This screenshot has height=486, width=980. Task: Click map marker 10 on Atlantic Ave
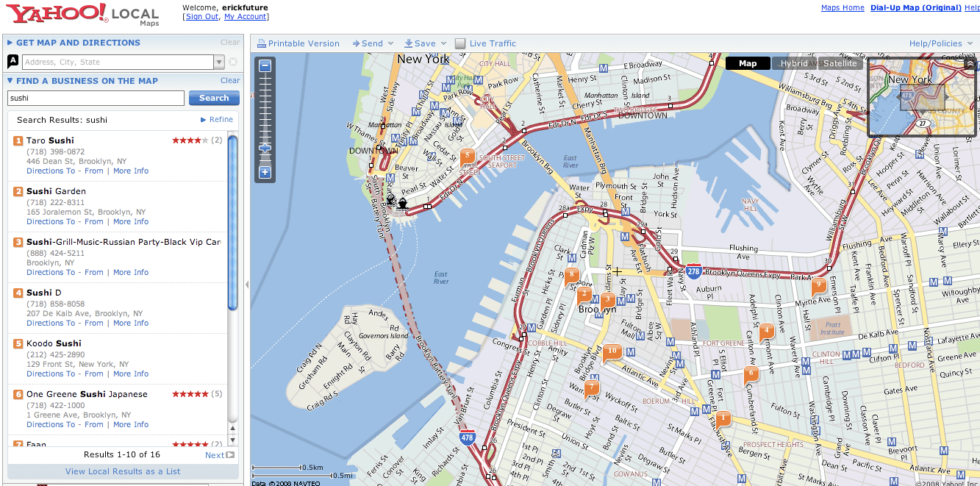pyautogui.click(x=612, y=351)
